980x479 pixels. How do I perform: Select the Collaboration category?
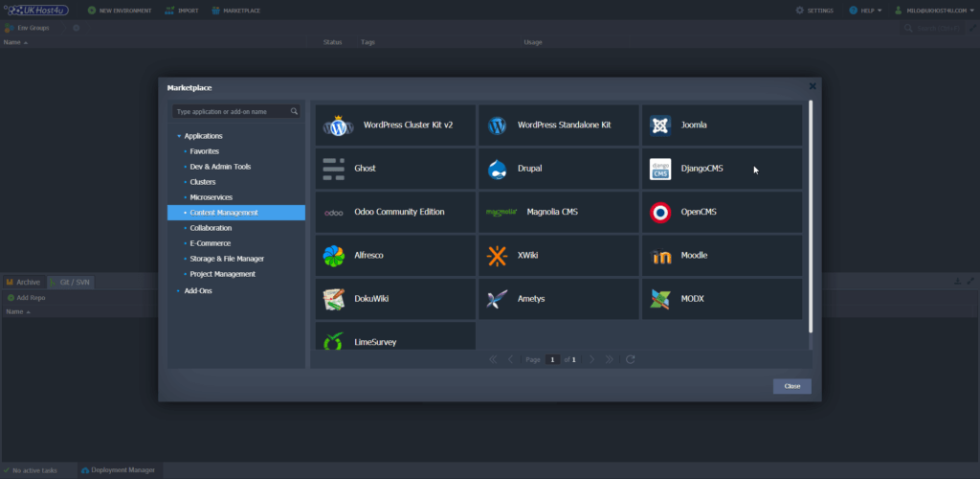coord(211,228)
